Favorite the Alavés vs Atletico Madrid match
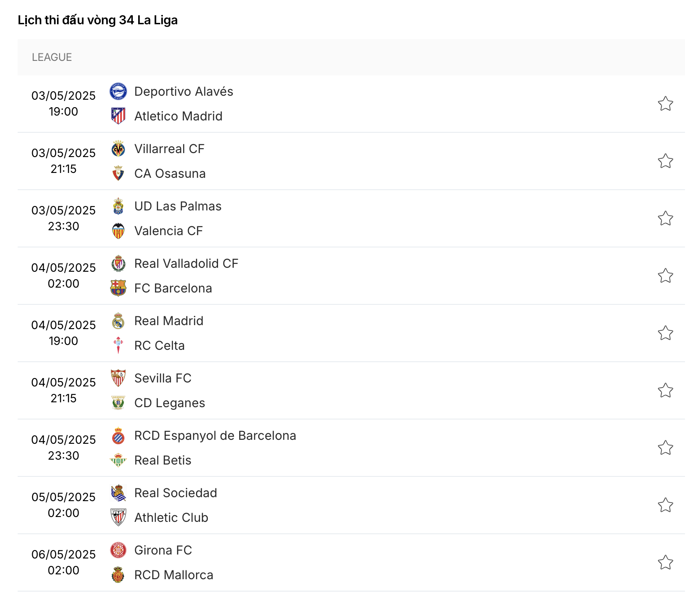The height and width of the screenshot is (592, 700). click(x=665, y=104)
